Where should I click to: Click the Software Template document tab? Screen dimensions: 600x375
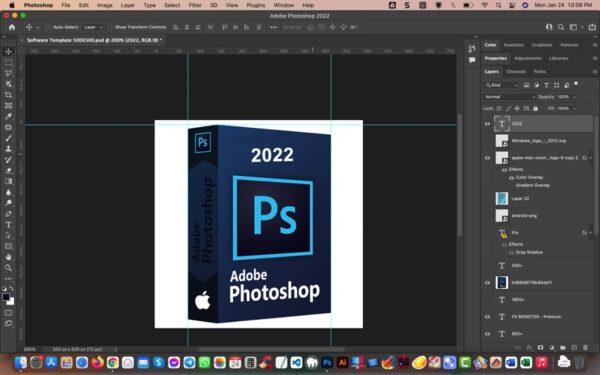94,40
